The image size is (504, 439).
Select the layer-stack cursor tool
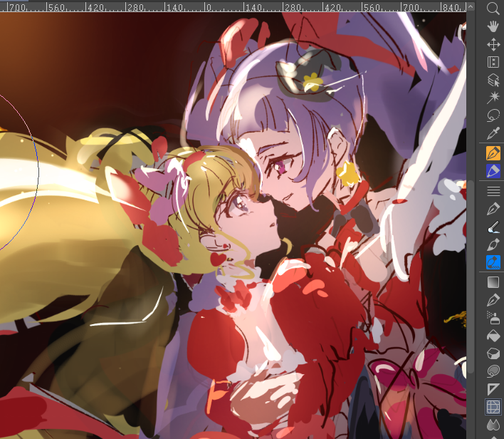[493, 80]
